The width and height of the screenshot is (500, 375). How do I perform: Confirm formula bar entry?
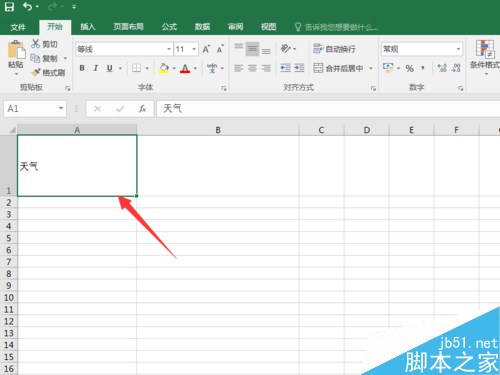click(x=120, y=109)
